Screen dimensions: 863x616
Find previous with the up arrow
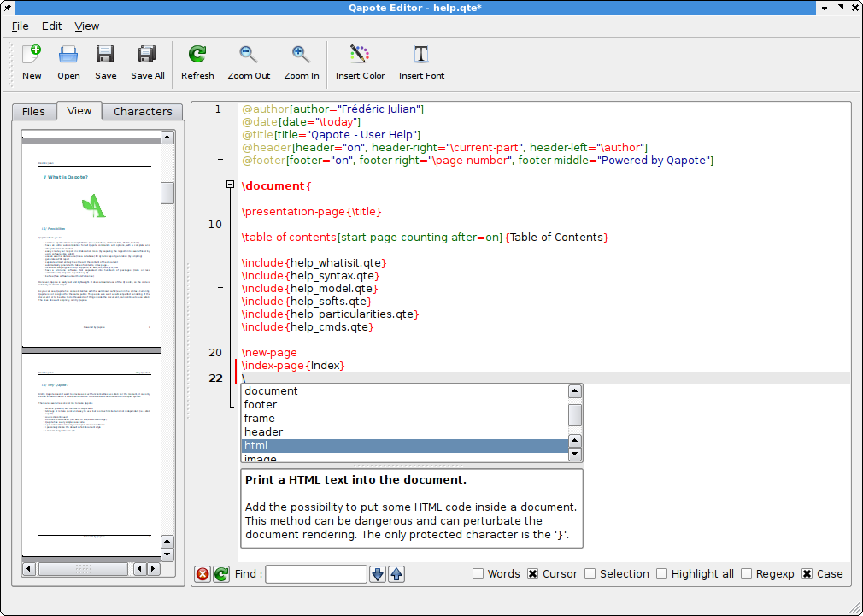tap(396, 574)
